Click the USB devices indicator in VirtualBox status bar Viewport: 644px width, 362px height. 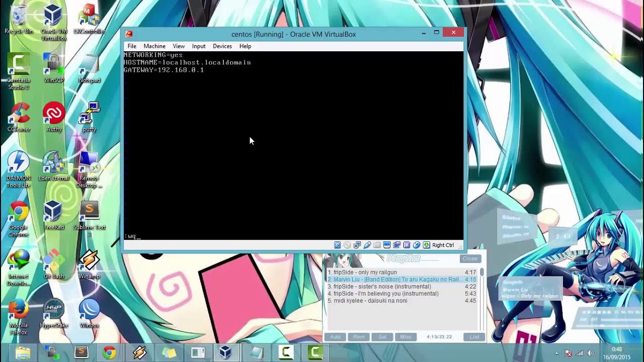[367, 245]
